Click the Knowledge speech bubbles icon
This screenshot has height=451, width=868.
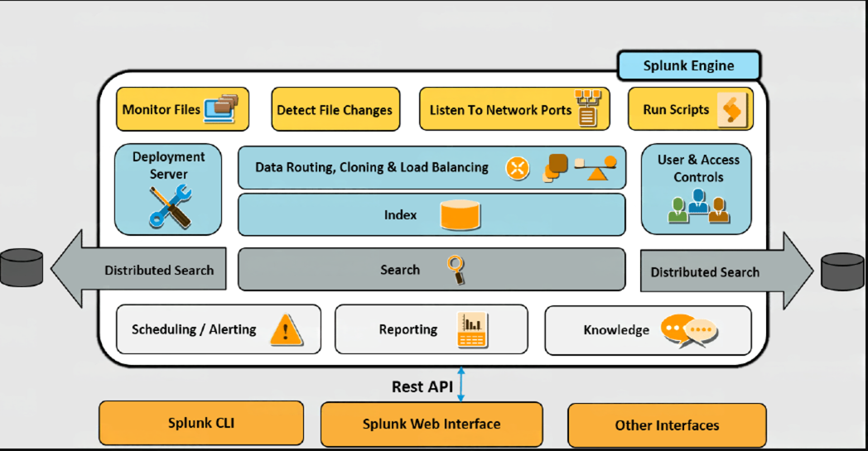coord(688,330)
